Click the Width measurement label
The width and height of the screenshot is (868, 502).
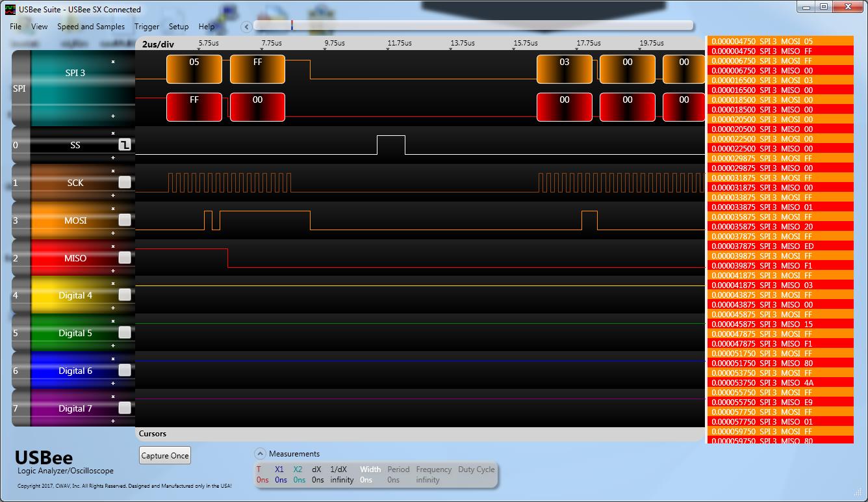point(370,469)
